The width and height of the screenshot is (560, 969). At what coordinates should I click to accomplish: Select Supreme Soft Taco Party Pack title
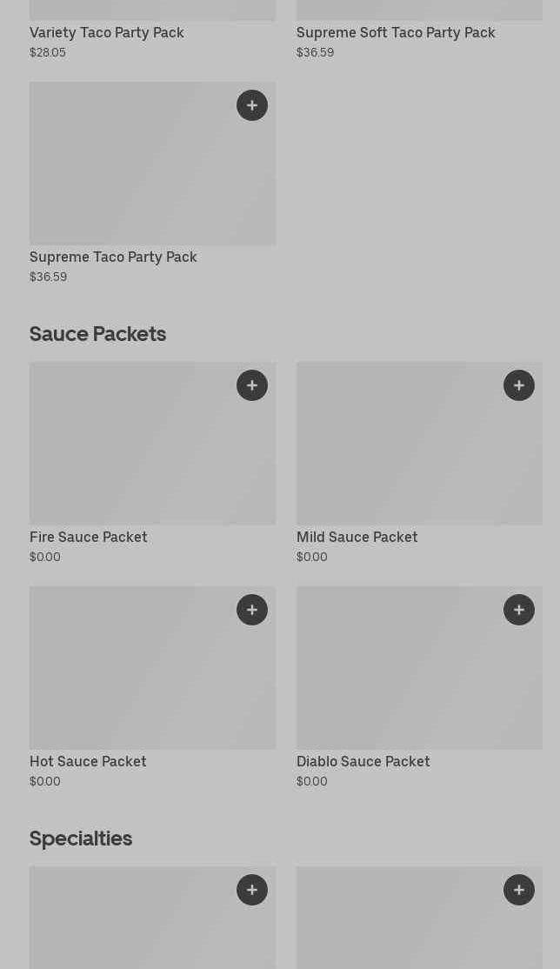396,32
